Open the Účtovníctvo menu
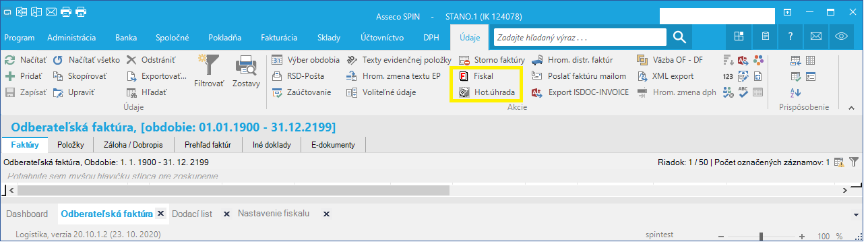Viewport: 868px width, 246px height. [381, 37]
